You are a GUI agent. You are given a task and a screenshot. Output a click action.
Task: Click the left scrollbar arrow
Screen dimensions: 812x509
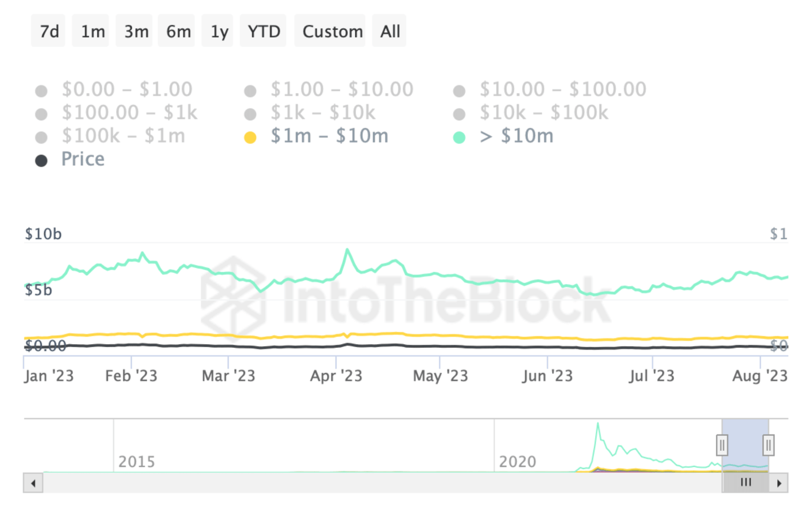pyautogui.click(x=33, y=483)
